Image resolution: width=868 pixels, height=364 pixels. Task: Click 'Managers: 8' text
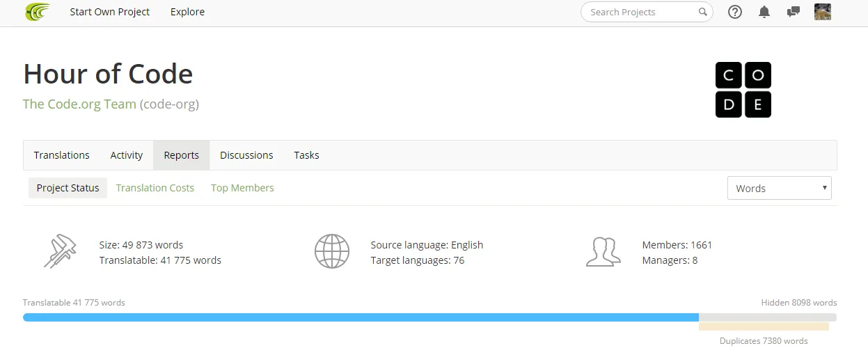pos(670,260)
